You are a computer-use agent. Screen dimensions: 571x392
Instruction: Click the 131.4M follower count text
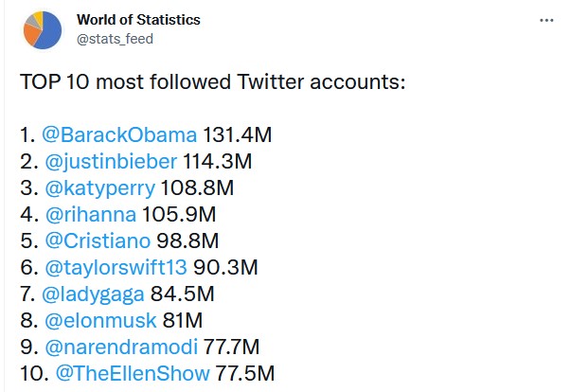pos(237,135)
